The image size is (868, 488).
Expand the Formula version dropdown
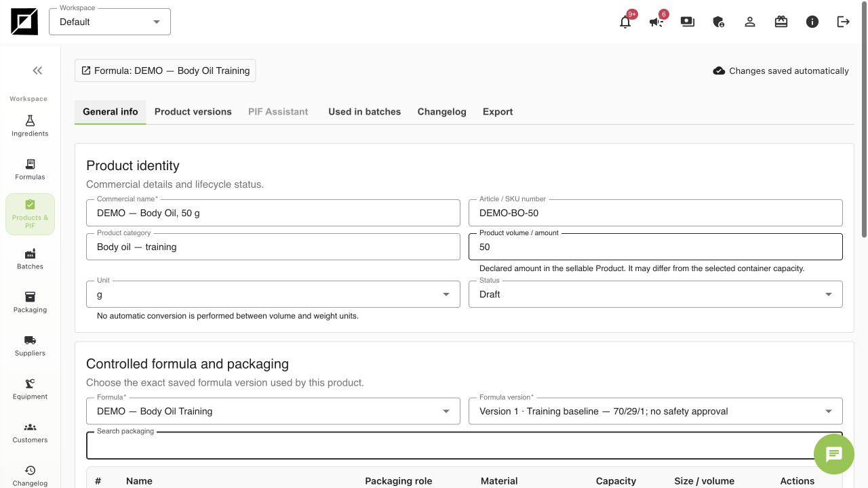656,411
